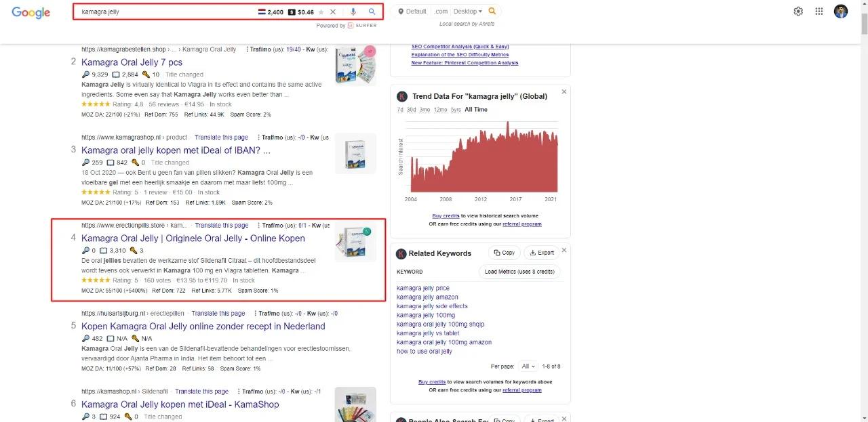The image size is (868, 422).
Task: Open 'Kamagra oral jelly kopen met iDeal of IBAN' result
Action: pos(176,150)
